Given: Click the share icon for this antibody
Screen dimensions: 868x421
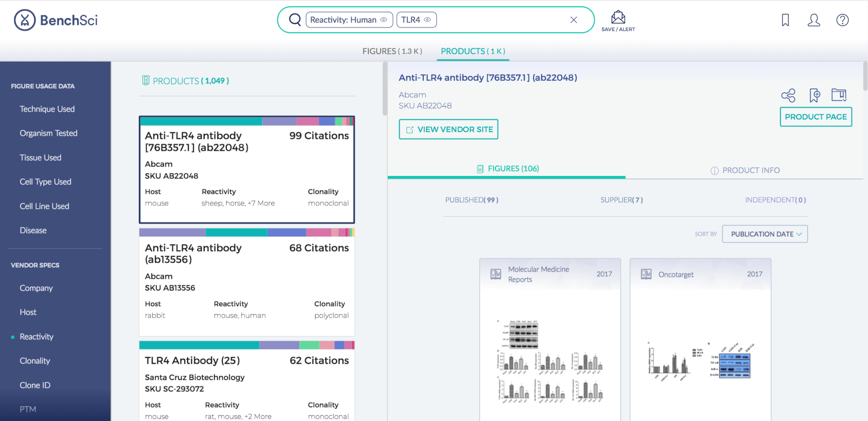Looking at the screenshot, I should tap(787, 96).
